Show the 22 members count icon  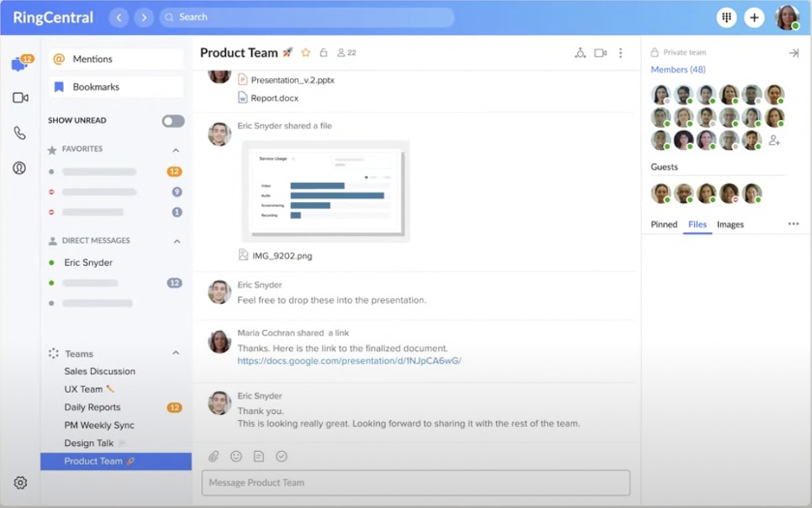click(x=346, y=53)
